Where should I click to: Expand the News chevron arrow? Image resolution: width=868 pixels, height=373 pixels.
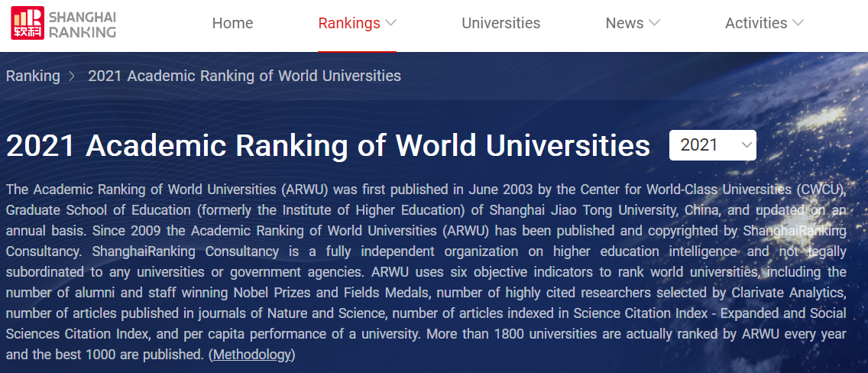pyautogui.click(x=654, y=23)
